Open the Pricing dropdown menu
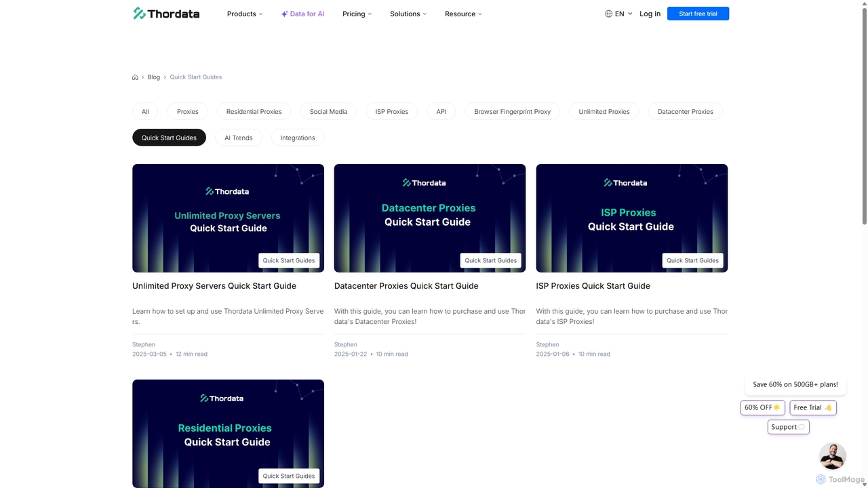The image size is (868, 488). click(x=357, y=14)
